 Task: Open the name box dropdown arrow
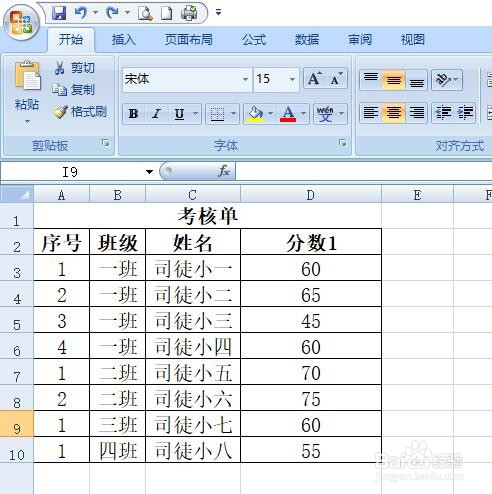(149, 172)
